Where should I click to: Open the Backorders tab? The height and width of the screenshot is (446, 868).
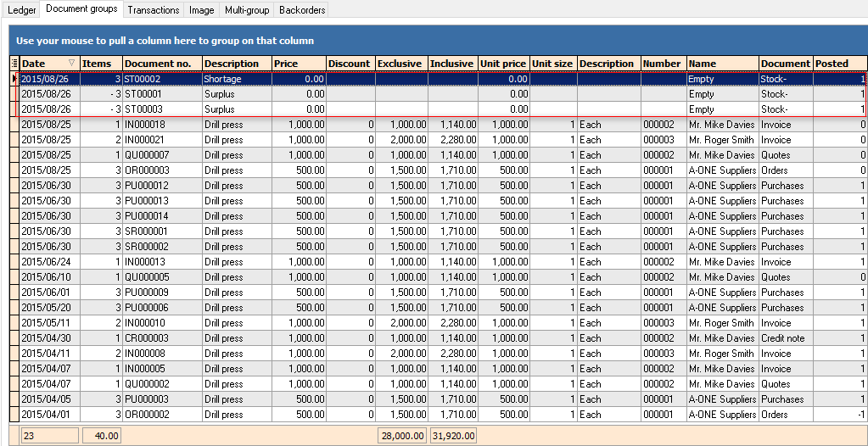[301, 10]
